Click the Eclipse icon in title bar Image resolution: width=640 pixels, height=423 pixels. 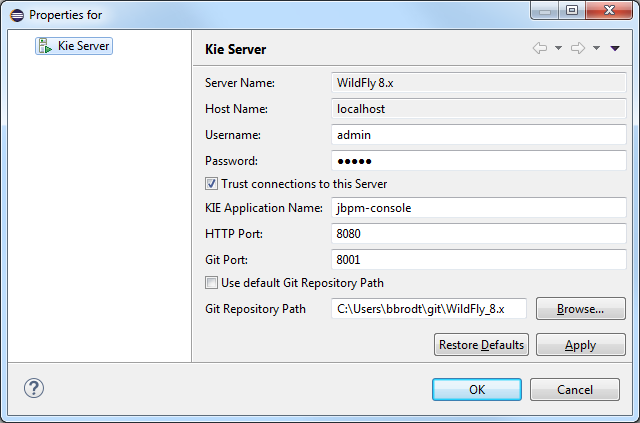click(14, 14)
